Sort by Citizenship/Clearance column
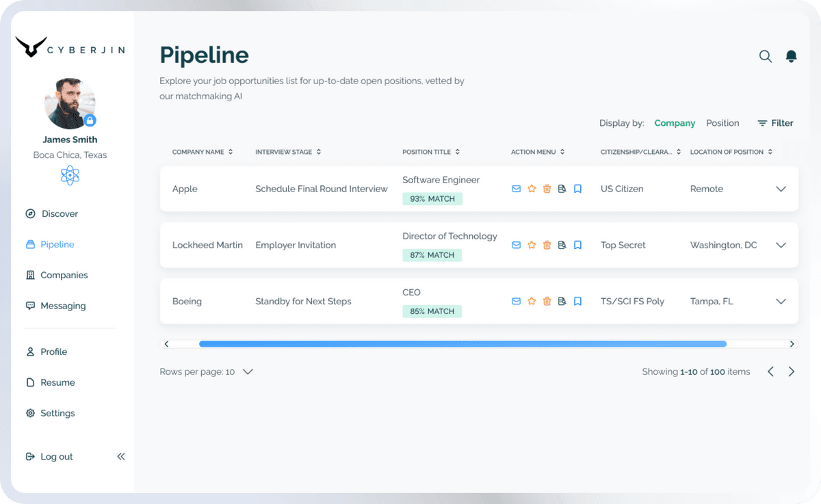 (641, 152)
